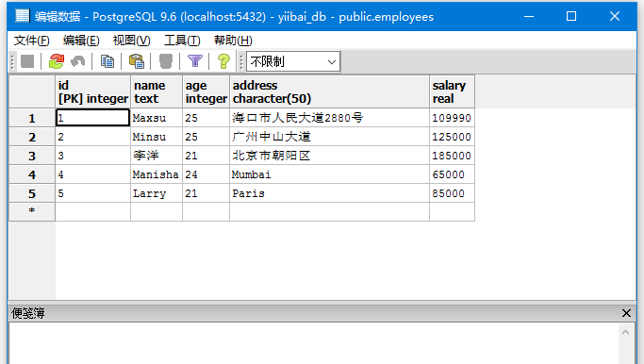Click the Paris address cell
644x364 pixels.
tap(329, 193)
